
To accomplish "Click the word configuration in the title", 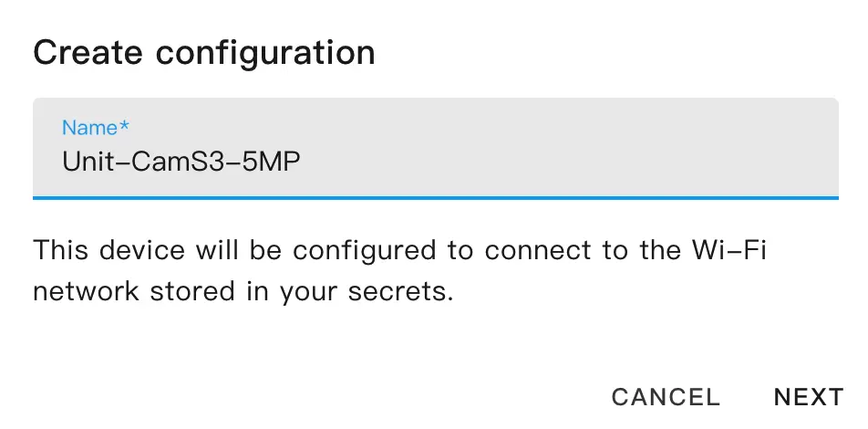I will point(264,52).
